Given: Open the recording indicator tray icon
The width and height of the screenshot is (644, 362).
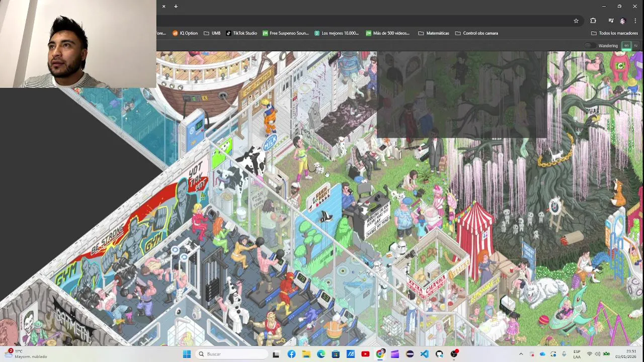Looking at the screenshot, I should pyautogui.click(x=532, y=354).
